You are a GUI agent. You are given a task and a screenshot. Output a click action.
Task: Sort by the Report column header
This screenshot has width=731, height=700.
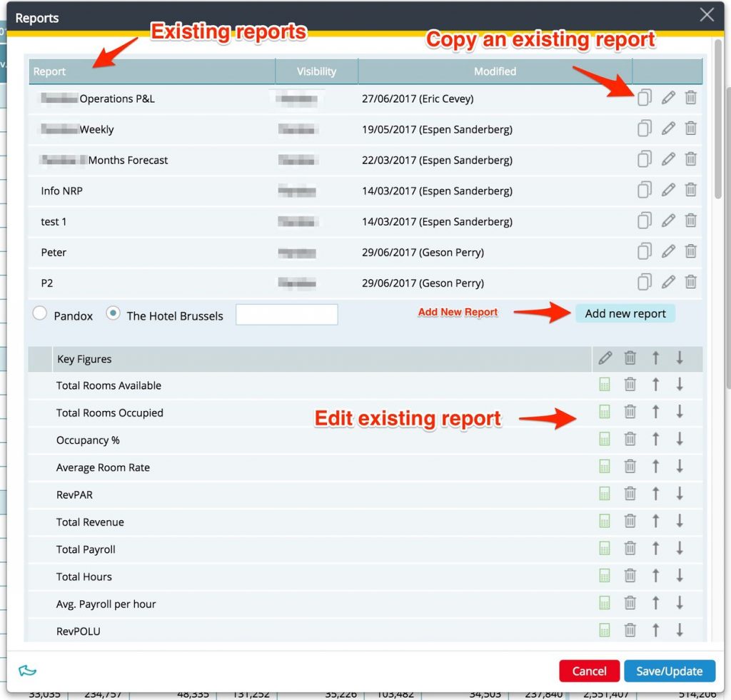(50, 71)
